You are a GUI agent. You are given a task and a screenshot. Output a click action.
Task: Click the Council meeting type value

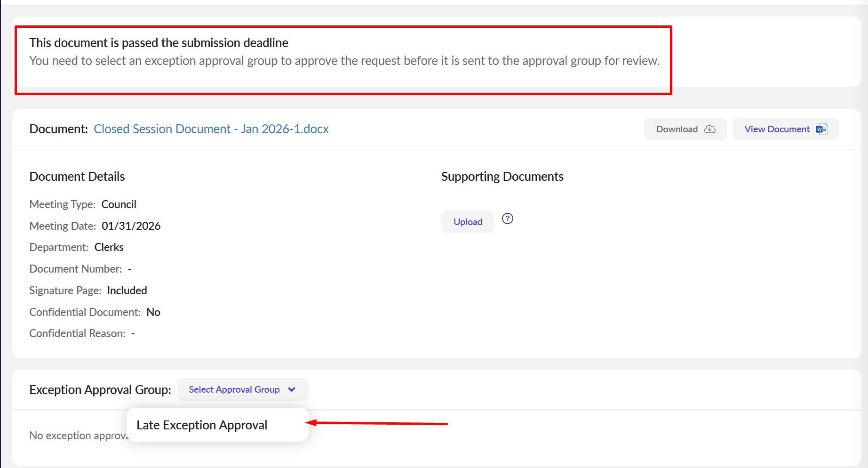tap(119, 204)
